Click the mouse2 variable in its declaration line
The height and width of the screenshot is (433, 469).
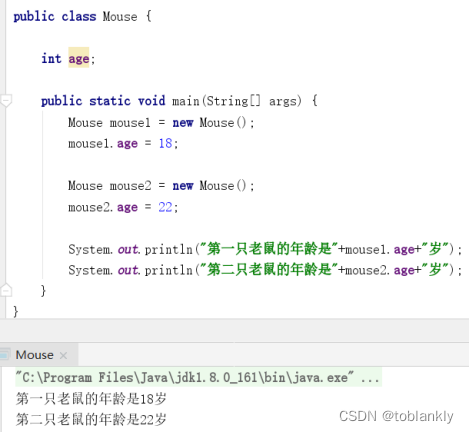[x=130, y=186]
